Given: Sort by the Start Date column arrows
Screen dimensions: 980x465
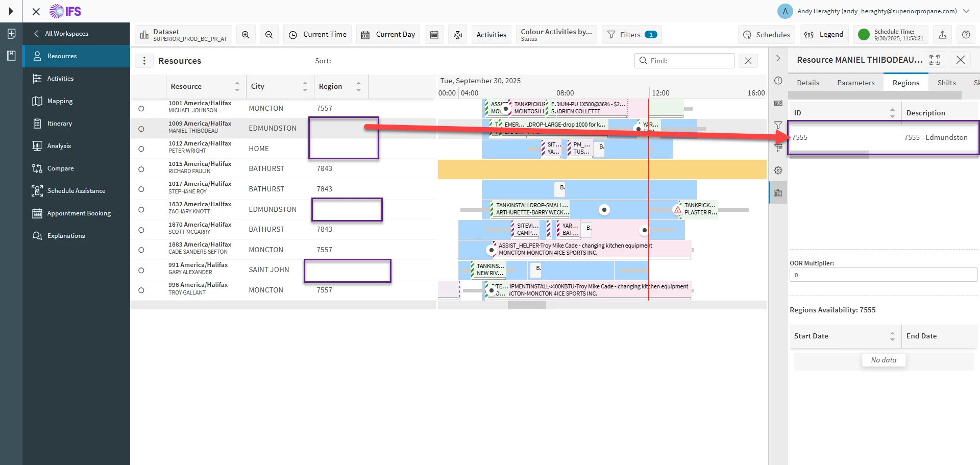Looking at the screenshot, I should pos(892,336).
